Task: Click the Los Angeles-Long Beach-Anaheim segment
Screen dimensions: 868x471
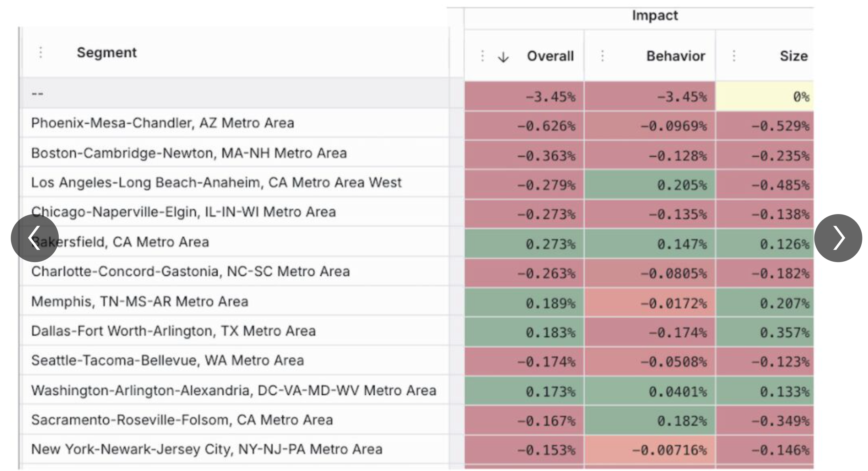Action: (x=216, y=182)
